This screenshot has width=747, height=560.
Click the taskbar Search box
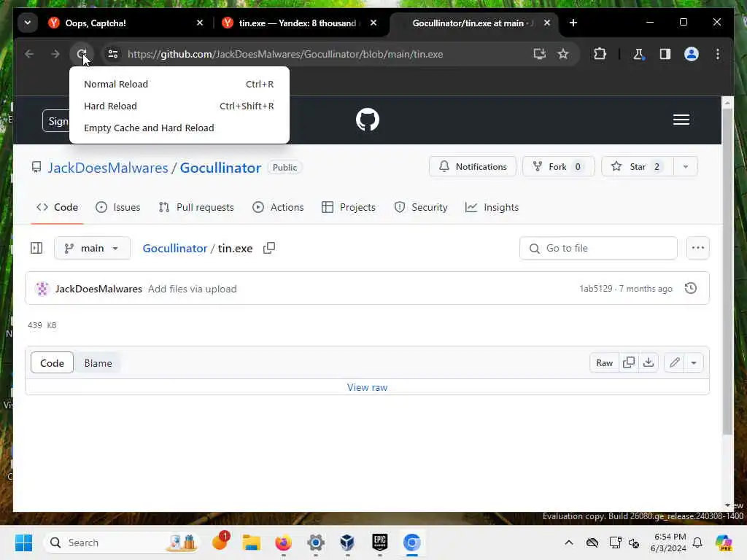click(x=123, y=542)
